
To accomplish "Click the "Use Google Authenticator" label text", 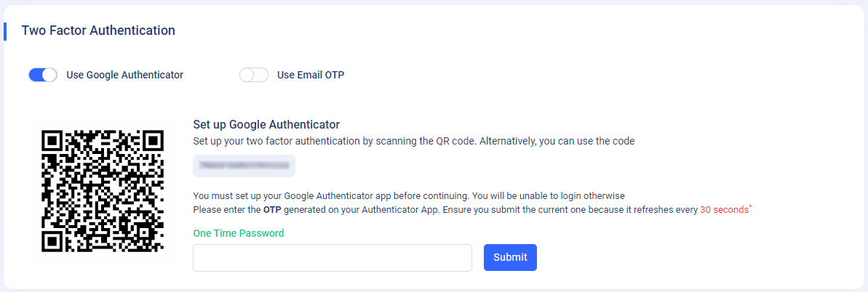I will coord(124,76).
